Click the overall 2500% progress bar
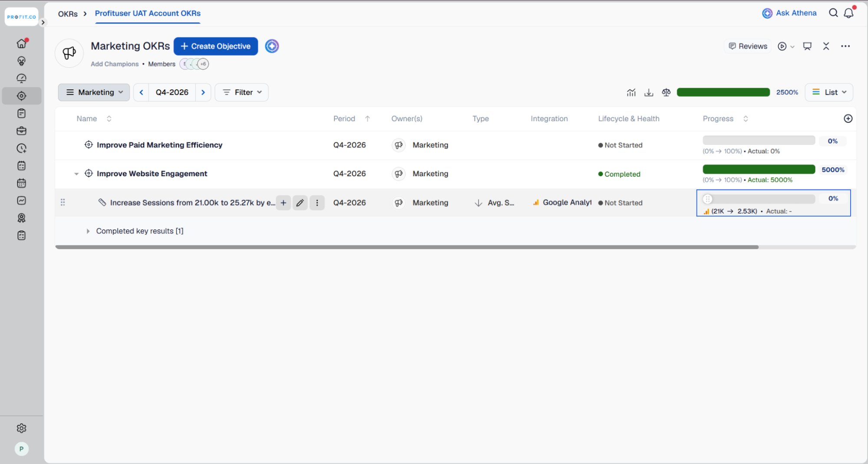The width and height of the screenshot is (868, 464). point(723,92)
